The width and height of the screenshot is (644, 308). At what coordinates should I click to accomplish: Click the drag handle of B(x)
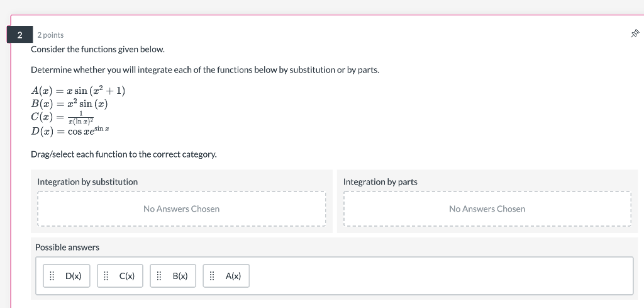159,276
